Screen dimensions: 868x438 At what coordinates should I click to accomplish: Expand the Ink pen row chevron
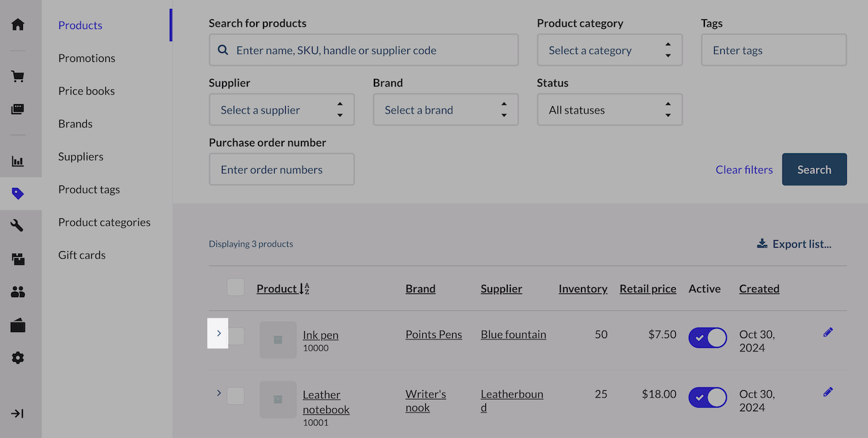coord(218,334)
